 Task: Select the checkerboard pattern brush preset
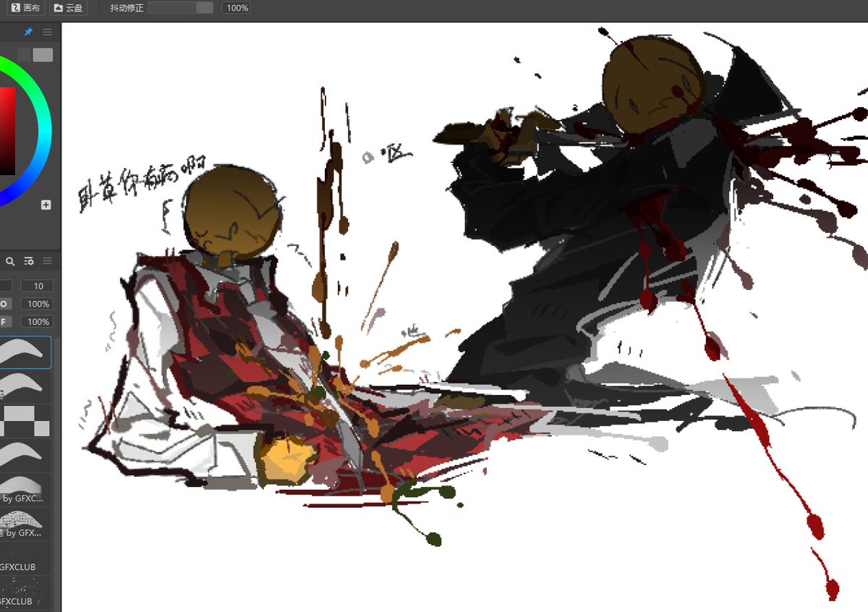tap(25, 420)
